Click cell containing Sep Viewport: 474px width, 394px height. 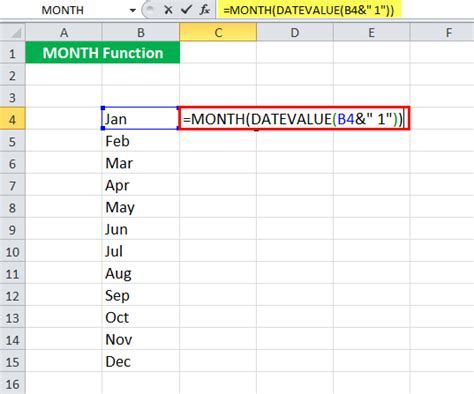click(140, 295)
